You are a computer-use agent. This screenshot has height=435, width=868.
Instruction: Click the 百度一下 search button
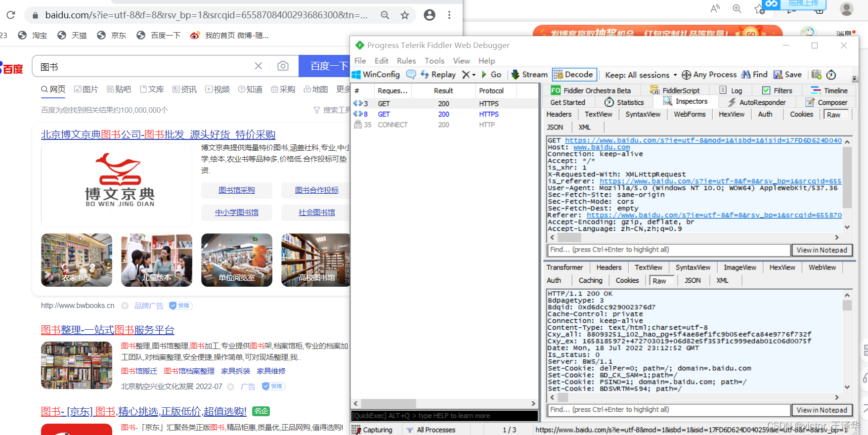pyautogui.click(x=324, y=66)
